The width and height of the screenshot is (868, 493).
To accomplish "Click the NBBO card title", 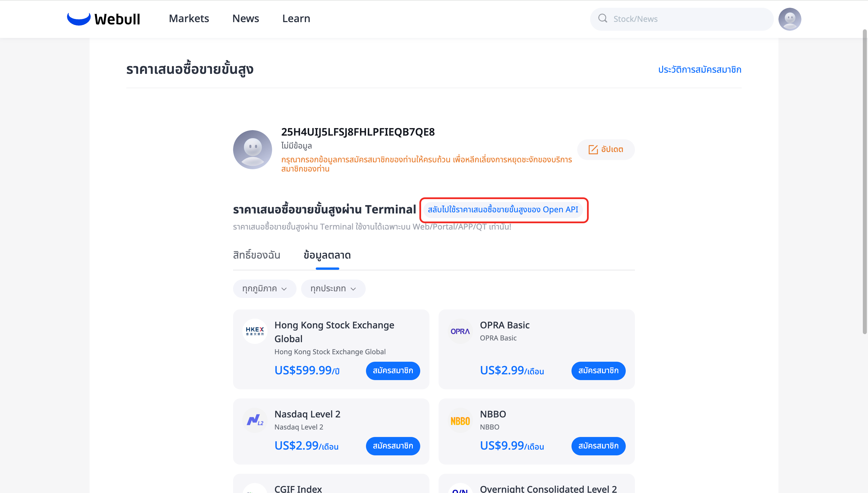I will (493, 414).
